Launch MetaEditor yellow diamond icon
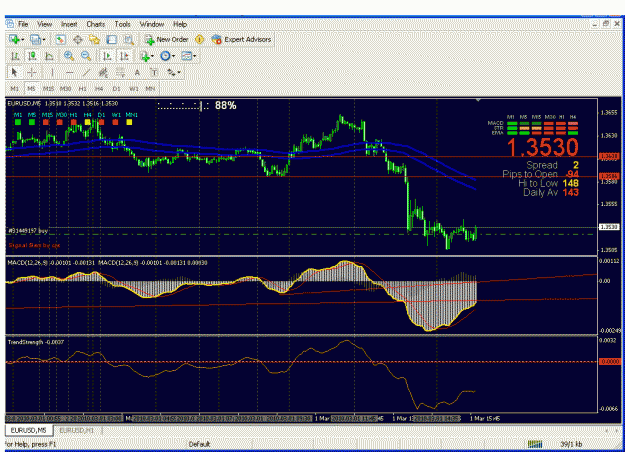The height and width of the screenshot is (452, 625). click(x=199, y=39)
